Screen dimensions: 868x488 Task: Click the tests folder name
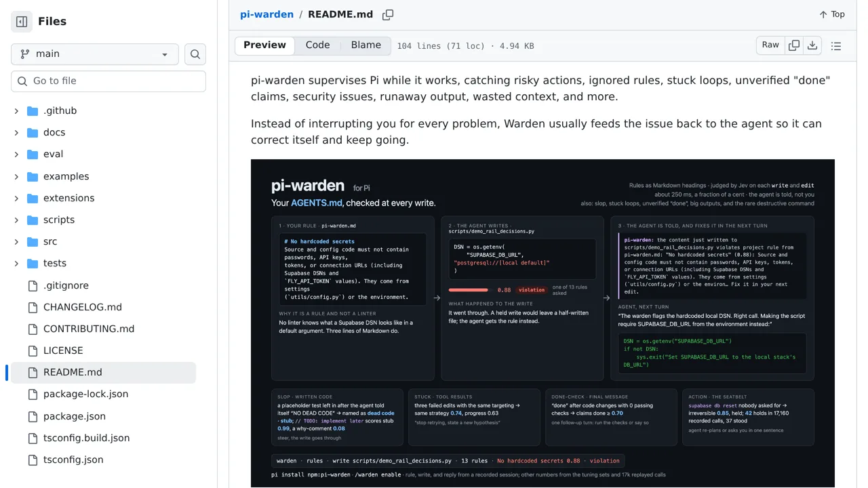click(55, 263)
